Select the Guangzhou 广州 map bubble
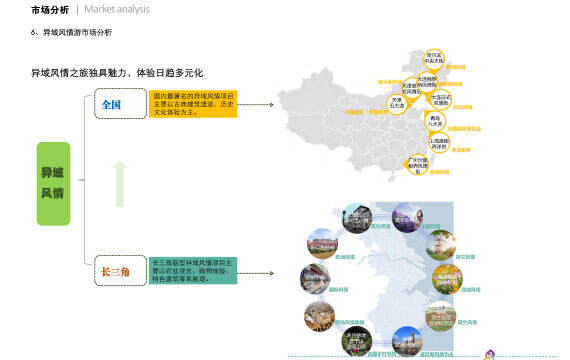 (418, 165)
